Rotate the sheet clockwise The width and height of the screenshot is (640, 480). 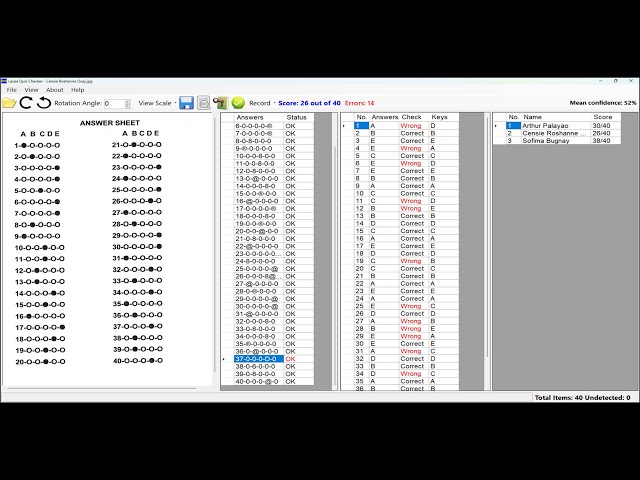click(26, 103)
